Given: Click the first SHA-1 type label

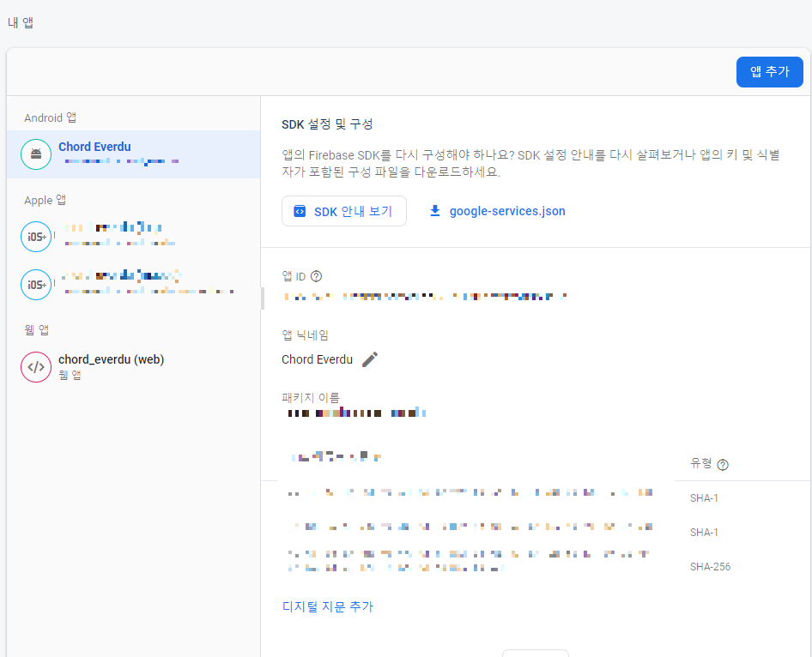Looking at the screenshot, I should 704,498.
